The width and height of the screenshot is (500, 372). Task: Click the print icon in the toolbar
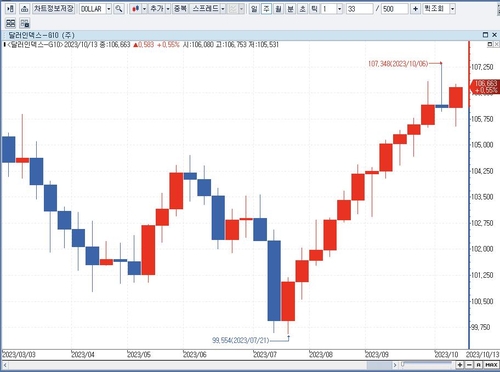click(24, 9)
